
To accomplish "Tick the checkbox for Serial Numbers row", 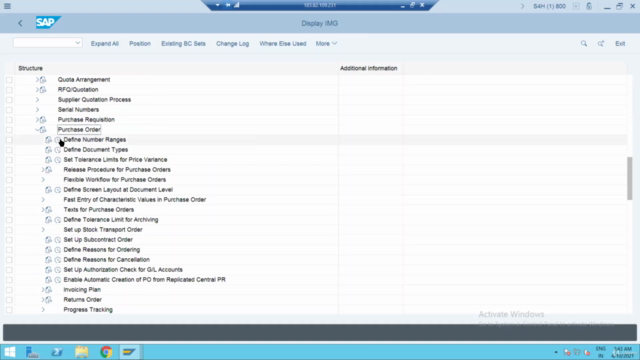I will coord(9,110).
